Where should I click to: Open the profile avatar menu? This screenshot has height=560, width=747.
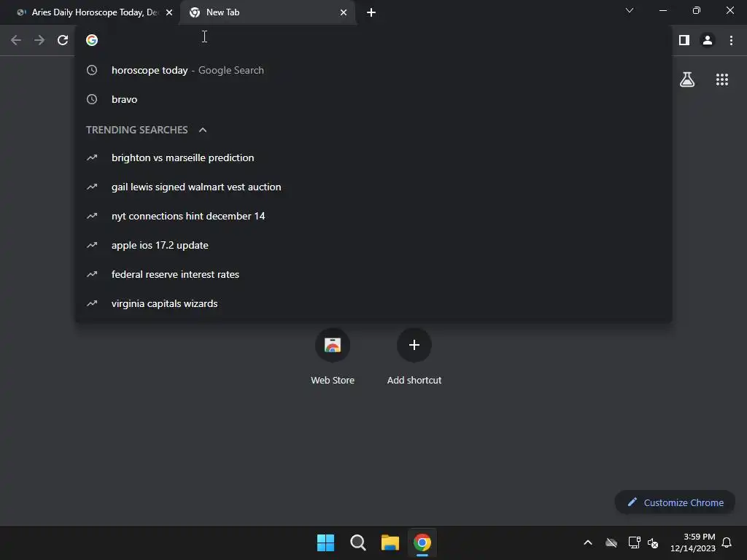point(708,41)
